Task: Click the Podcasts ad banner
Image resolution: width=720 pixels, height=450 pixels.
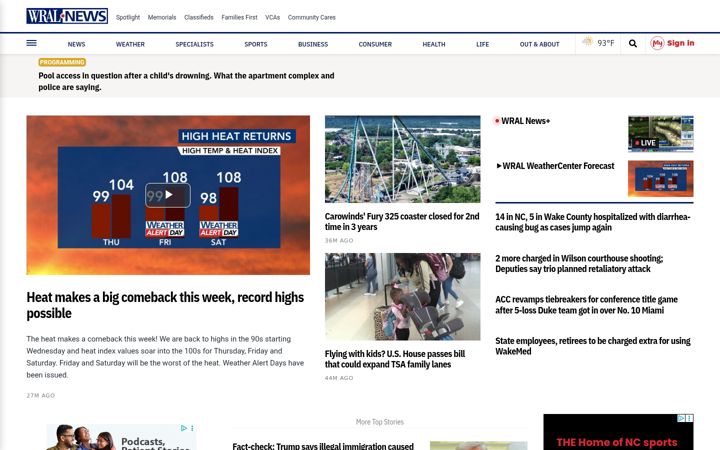Action: (x=122, y=437)
